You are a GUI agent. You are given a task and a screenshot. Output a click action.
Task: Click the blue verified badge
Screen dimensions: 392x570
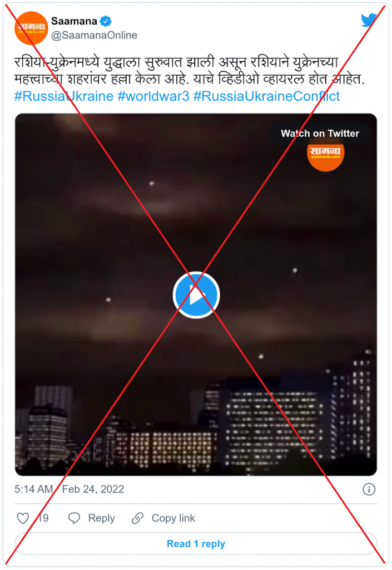106,22
